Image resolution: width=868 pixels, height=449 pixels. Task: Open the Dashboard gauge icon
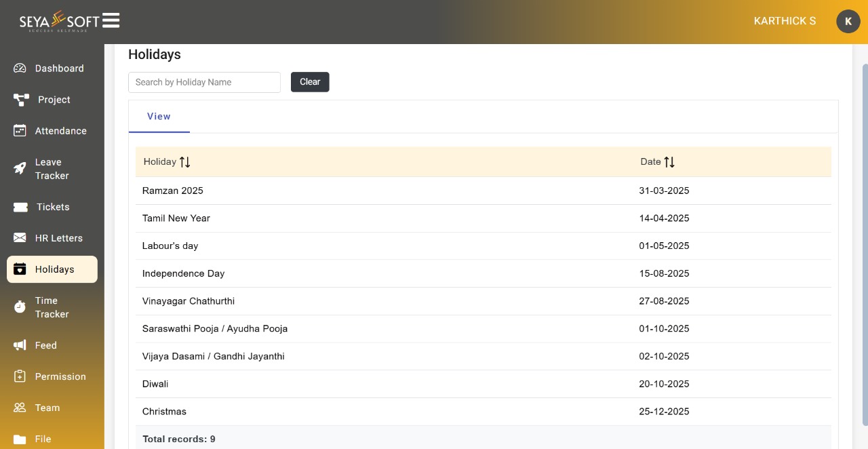point(20,69)
